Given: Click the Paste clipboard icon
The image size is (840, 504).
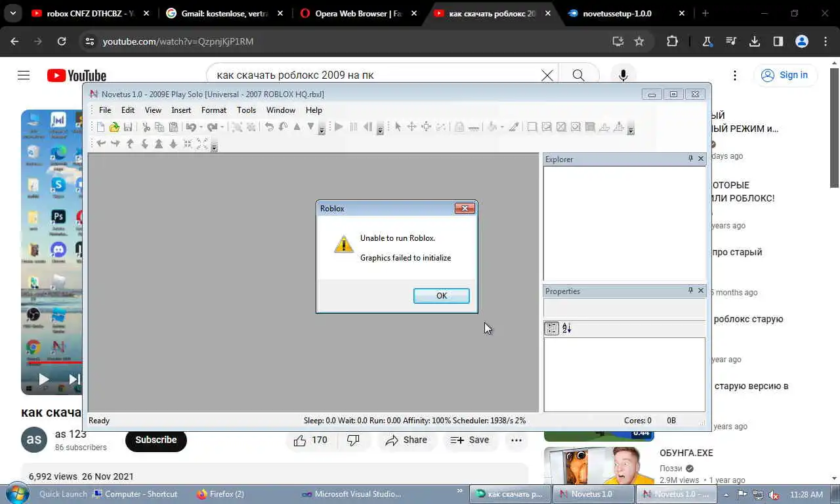Looking at the screenshot, I should click(x=174, y=127).
